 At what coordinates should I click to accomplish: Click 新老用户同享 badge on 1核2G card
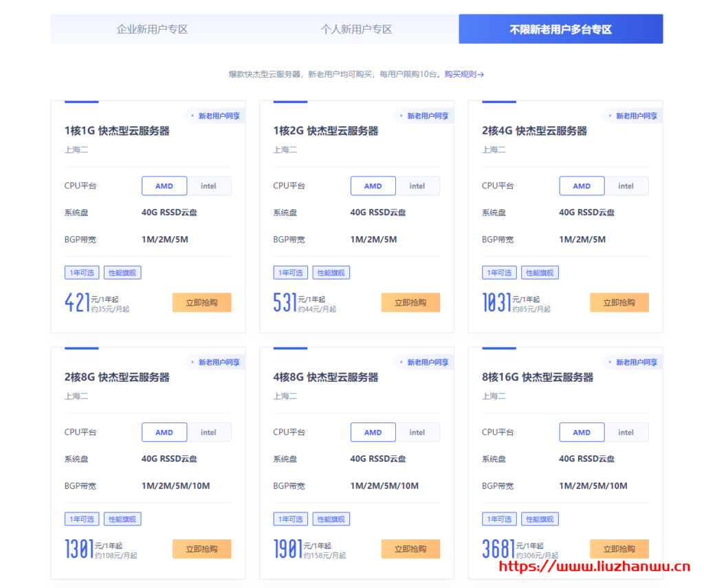tap(423, 115)
